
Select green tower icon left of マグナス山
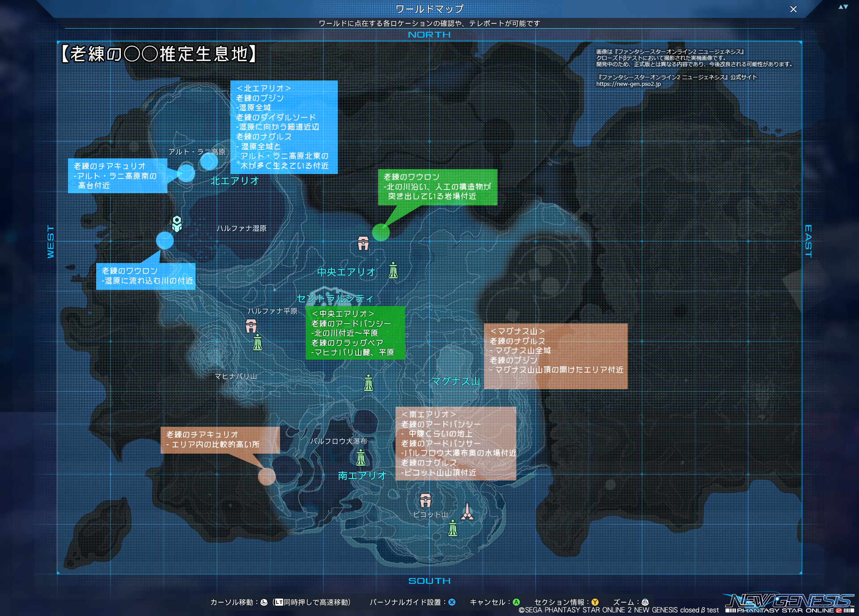pyautogui.click(x=368, y=383)
